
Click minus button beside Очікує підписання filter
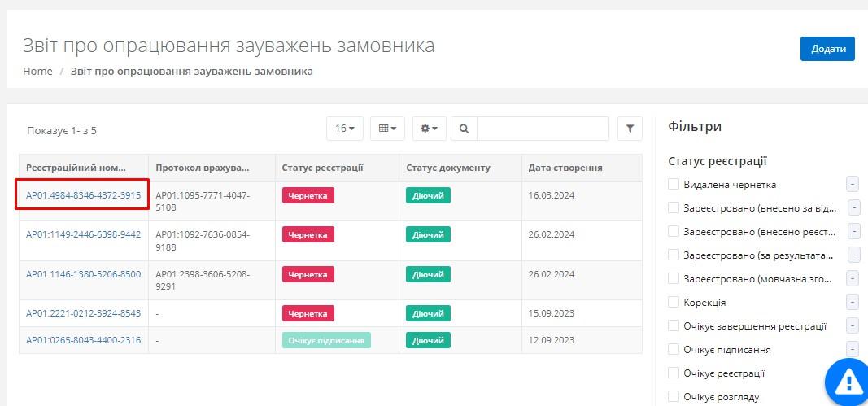click(853, 349)
